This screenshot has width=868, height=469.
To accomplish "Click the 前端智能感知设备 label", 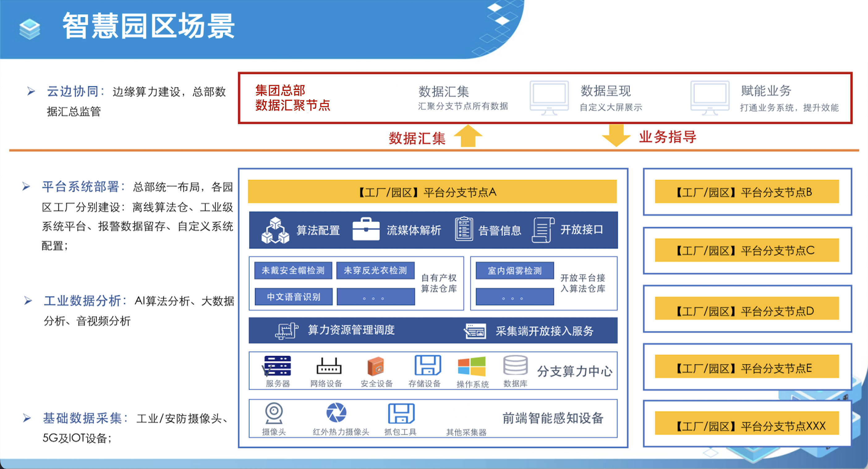I will 553,418.
